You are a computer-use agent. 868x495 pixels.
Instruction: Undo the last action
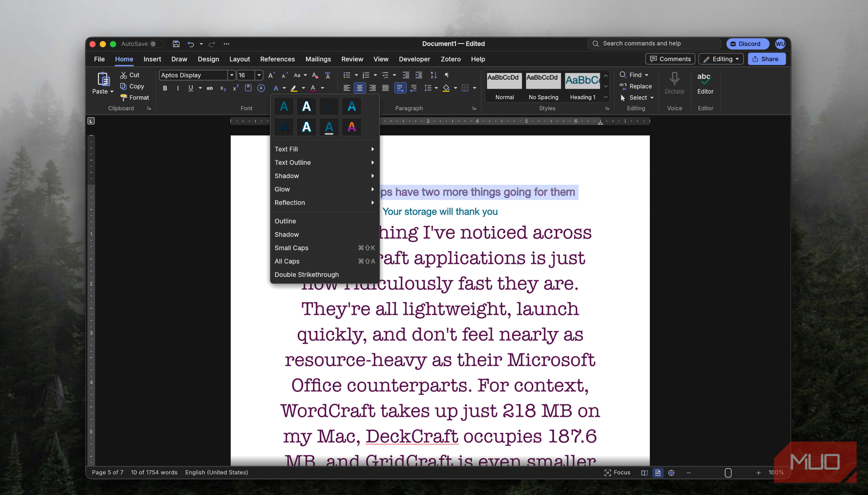190,44
